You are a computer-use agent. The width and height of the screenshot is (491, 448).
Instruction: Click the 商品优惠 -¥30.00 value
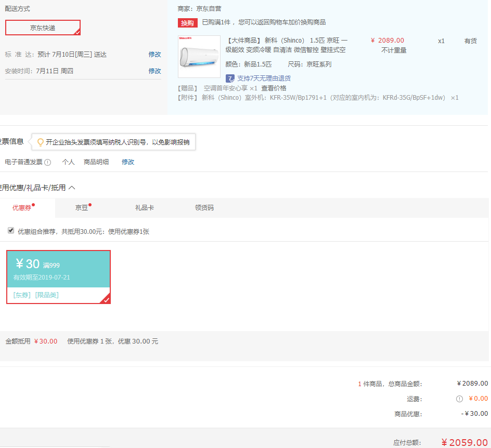[x=474, y=414]
